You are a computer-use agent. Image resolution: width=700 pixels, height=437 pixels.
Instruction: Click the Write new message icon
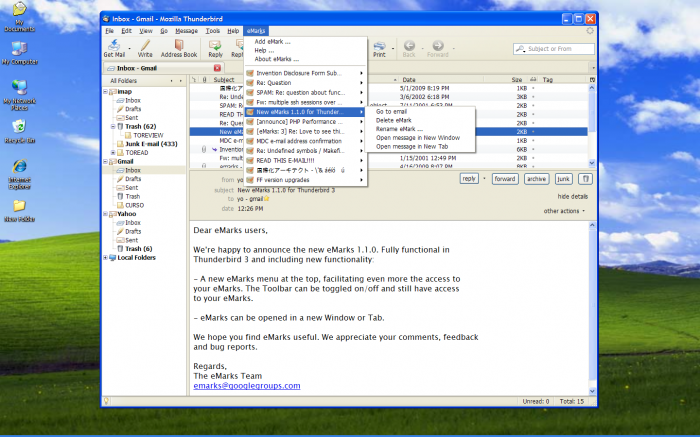click(x=145, y=45)
